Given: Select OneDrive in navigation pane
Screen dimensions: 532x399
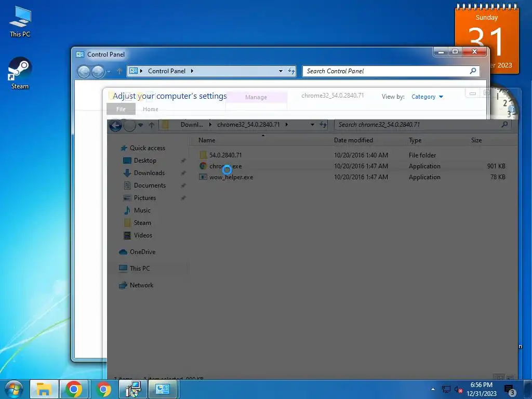Looking at the screenshot, I should [142, 252].
